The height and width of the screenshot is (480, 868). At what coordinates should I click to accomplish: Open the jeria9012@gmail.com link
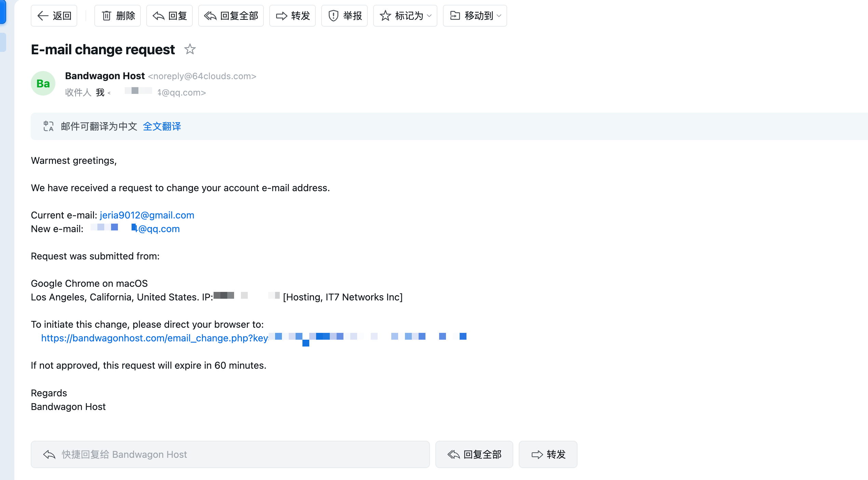tap(147, 215)
